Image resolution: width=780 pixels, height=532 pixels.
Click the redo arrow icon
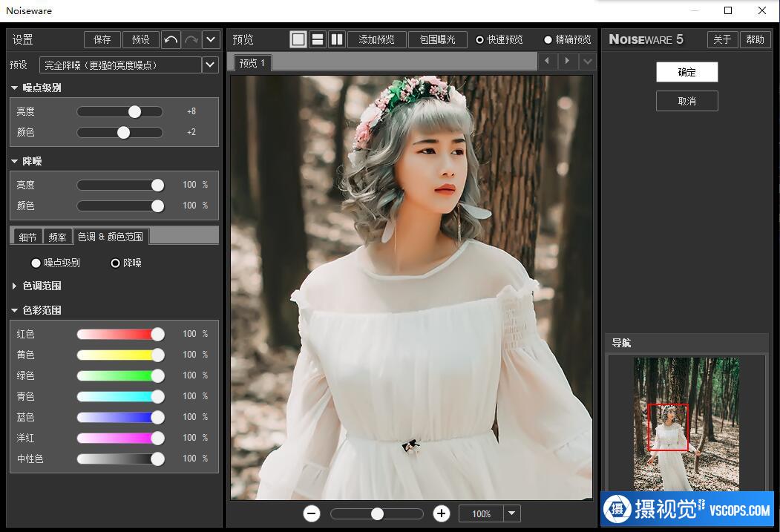[191, 39]
